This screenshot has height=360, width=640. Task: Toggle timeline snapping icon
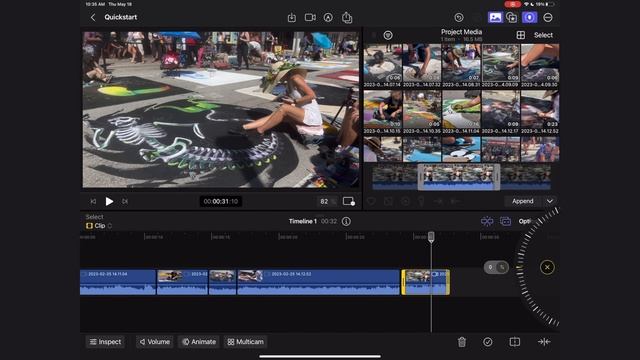click(x=487, y=221)
